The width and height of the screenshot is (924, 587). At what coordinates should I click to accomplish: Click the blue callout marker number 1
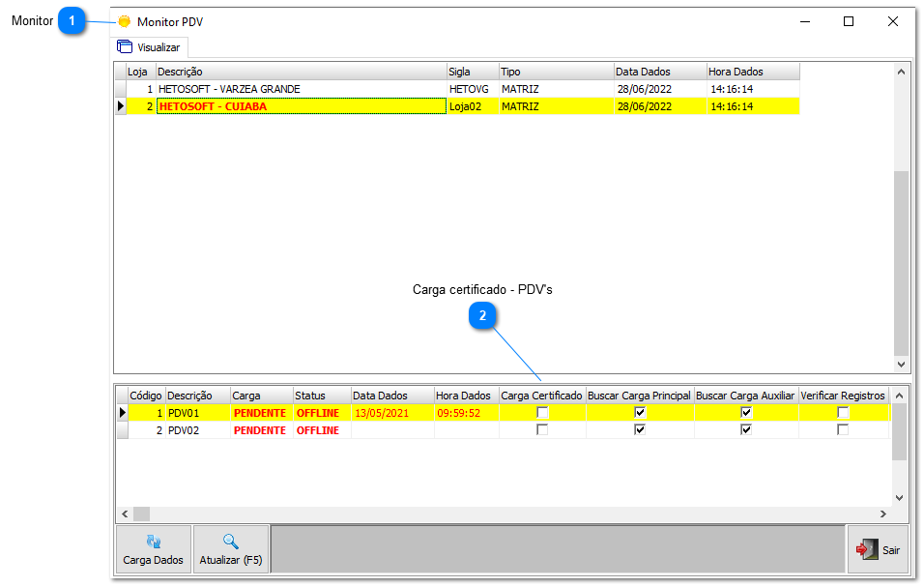pyautogui.click(x=72, y=21)
